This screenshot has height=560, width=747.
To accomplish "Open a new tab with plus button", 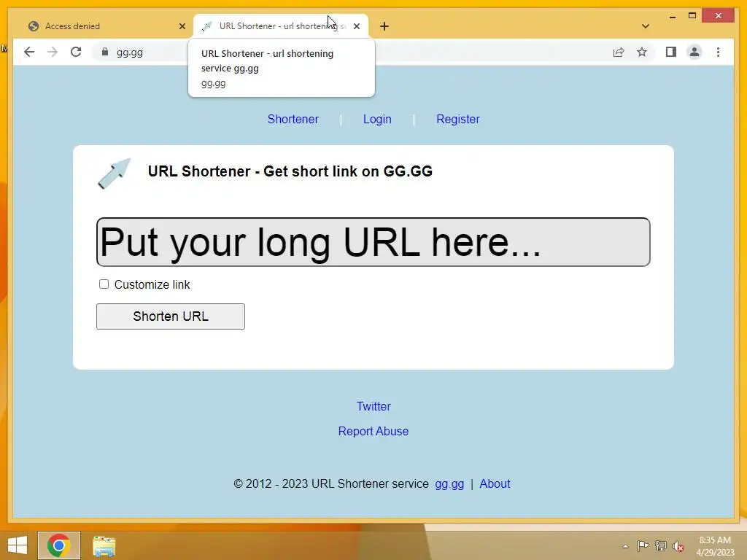I will pos(384,26).
